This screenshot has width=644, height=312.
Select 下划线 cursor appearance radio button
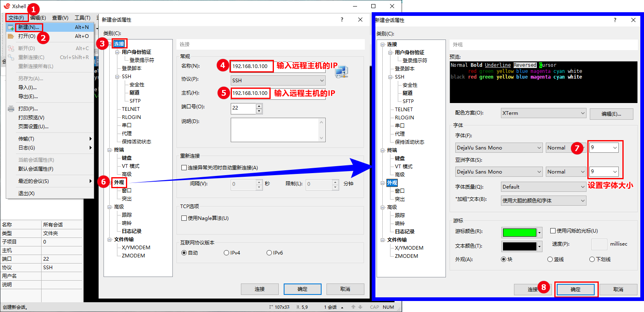click(x=592, y=259)
